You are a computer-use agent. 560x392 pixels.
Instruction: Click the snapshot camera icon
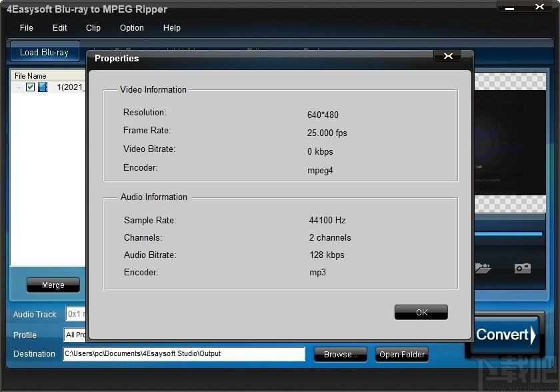click(x=523, y=268)
